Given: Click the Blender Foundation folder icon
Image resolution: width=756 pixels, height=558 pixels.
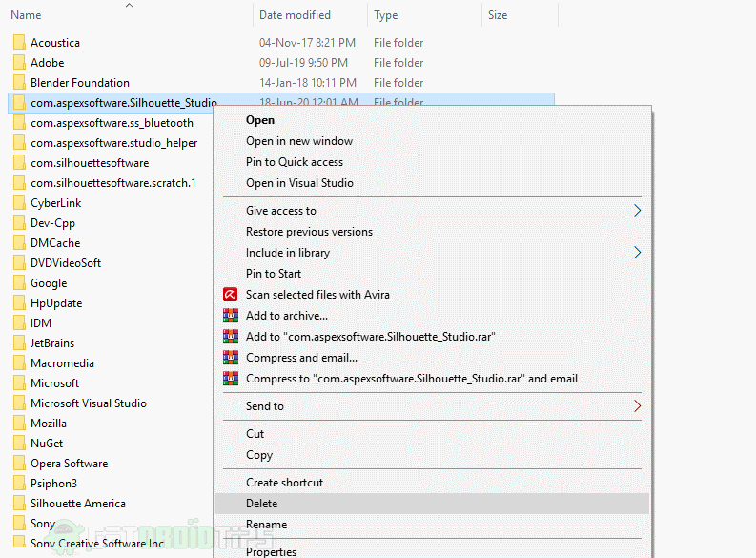Looking at the screenshot, I should [19, 82].
